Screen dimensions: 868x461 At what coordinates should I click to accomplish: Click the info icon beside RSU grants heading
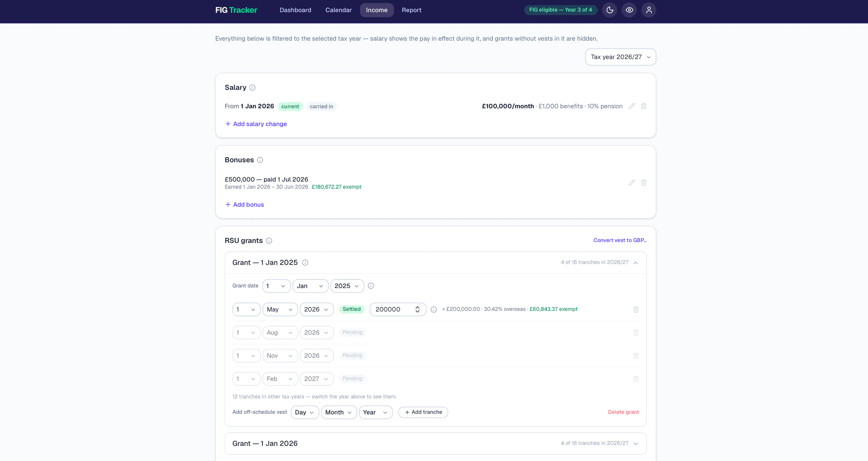tap(269, 241)
